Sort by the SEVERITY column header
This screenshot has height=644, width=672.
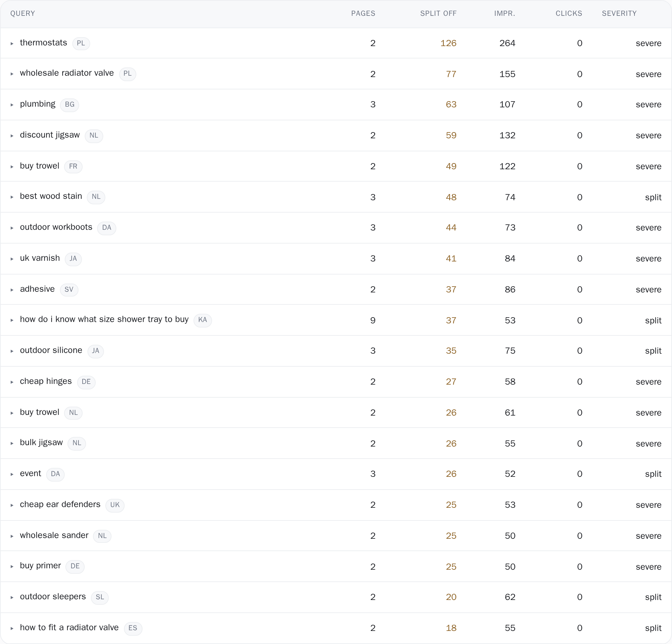[619, 13]
